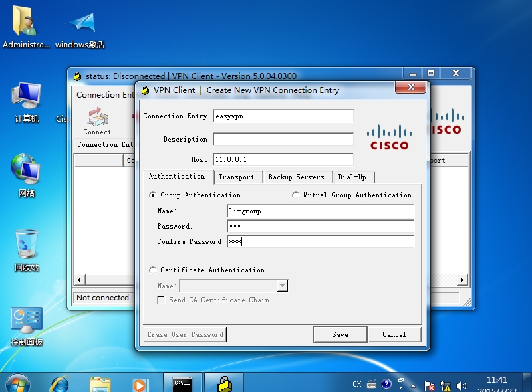The width and height of the screenshot is (532, 392).
Task: Click the Not connected status text
Action: (x=104, y=298)
